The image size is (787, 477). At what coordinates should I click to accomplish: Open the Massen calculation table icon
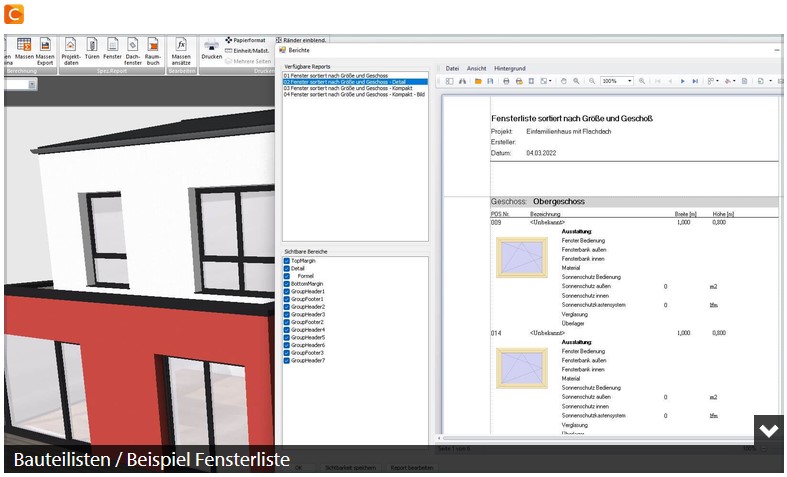coord(24,44)
